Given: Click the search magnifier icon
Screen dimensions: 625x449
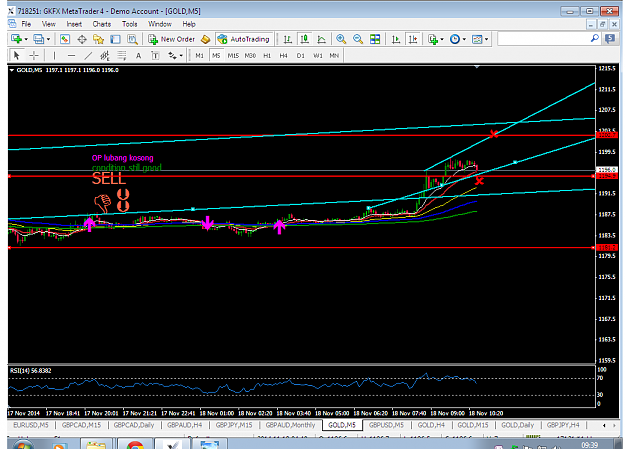Looking at the screenshot, I should [594, 39].
